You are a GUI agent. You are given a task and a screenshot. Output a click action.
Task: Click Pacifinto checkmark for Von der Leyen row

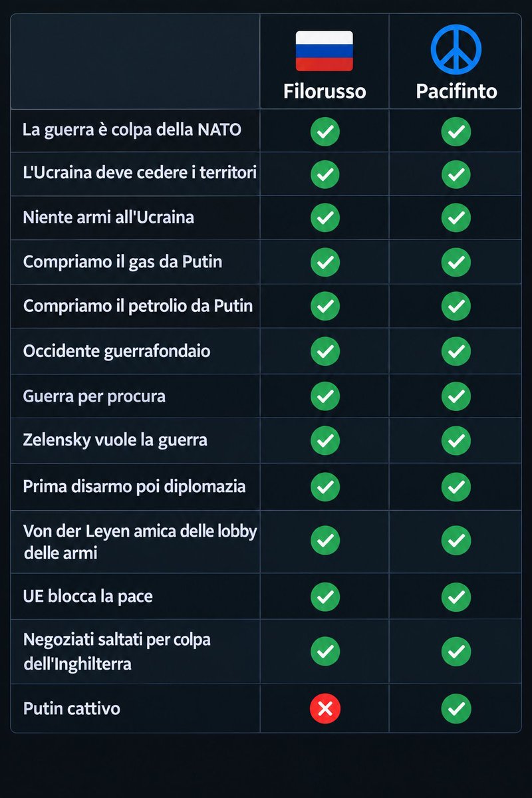pyautogui.click(x=456, y=541)
